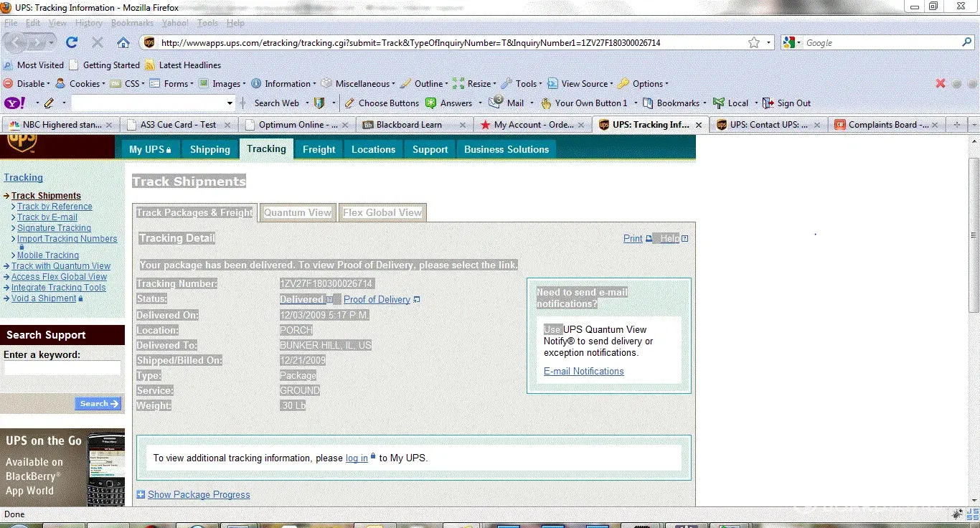Expand the Images dropdown

tap(222, 84)
